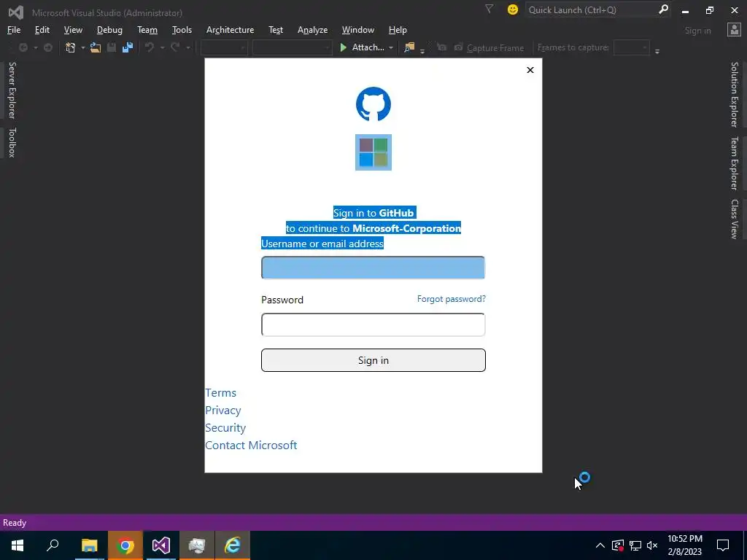Click the Microsoft four-square logo in dialog
The width and height of the screenshot is (747, 560).
pyautogui.click(x=373, y=152)
